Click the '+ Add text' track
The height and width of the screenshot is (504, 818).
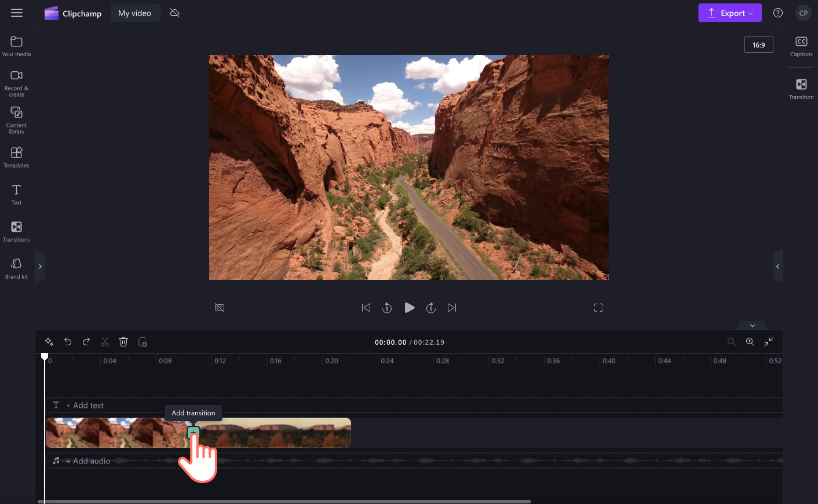click(85, 406)
